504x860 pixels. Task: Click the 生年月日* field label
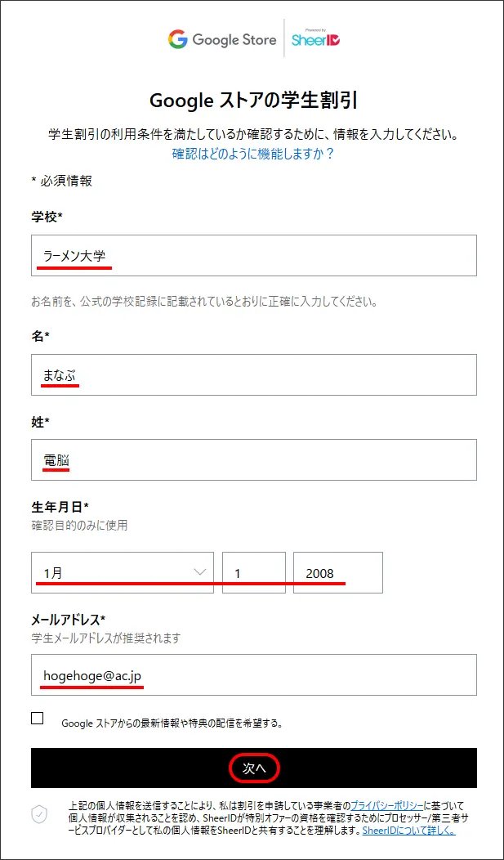tap(60, 508)
